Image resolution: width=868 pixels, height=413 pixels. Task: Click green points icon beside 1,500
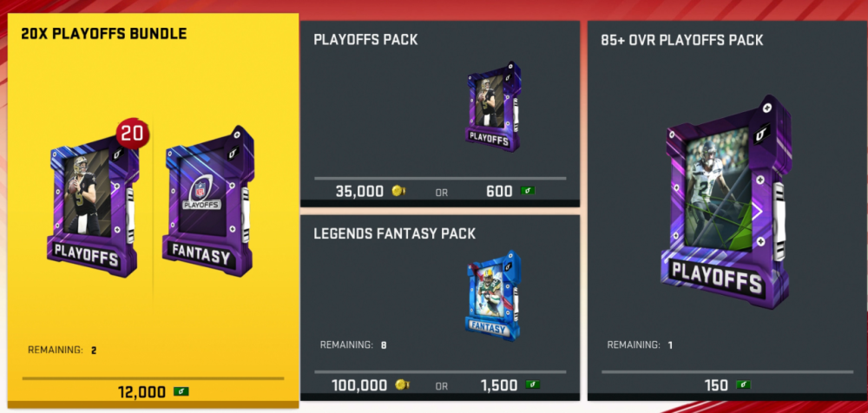click(532, 384)
